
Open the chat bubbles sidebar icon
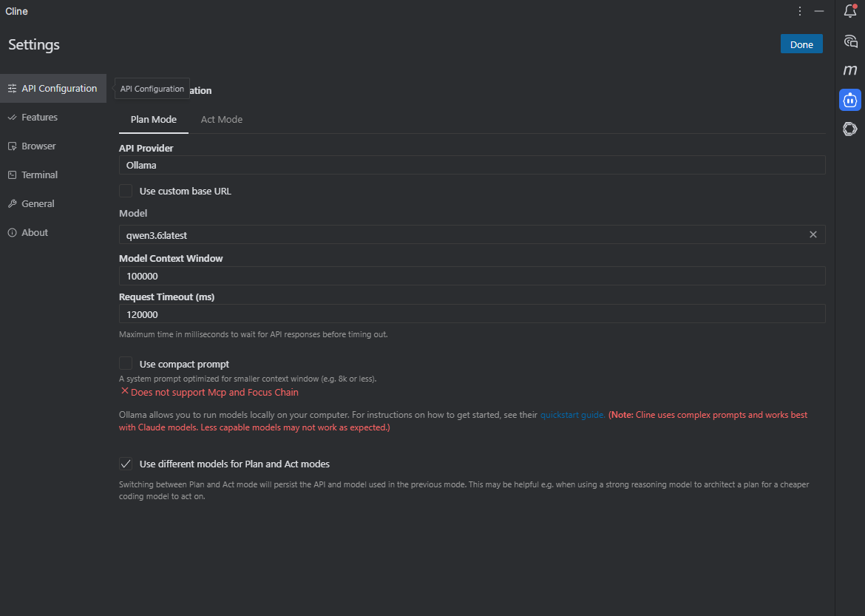(850, 41)
